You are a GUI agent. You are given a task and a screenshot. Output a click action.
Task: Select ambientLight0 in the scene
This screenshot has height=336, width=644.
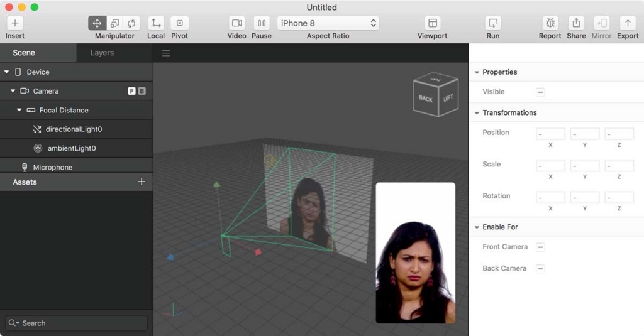point(76,148)
